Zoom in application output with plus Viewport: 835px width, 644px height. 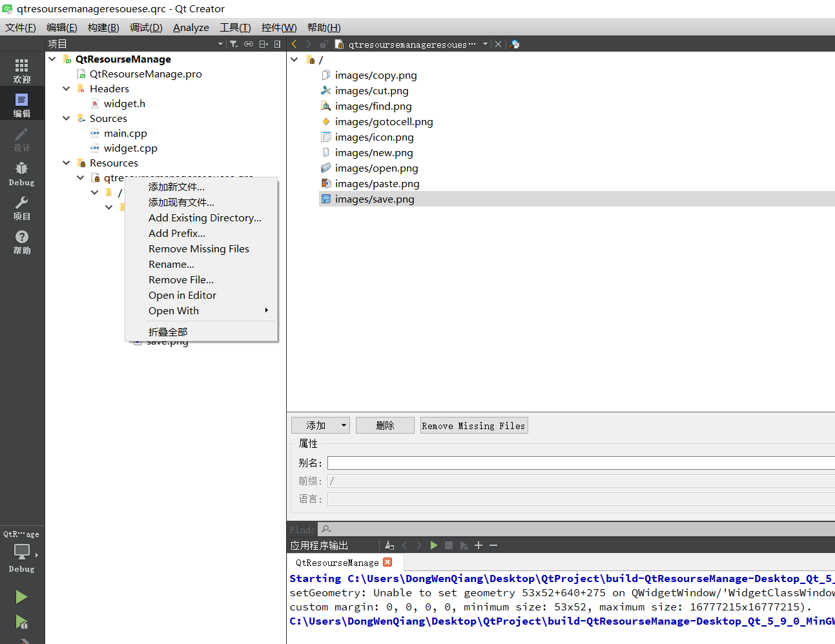pos(479,545)
